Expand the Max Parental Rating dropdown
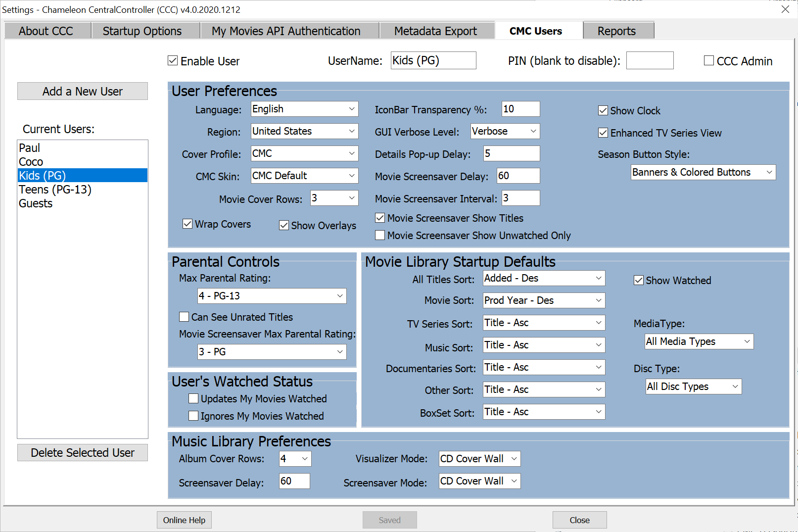Viewport: 798px width, 532px height. pyautogui.click(x=272, y=296)
